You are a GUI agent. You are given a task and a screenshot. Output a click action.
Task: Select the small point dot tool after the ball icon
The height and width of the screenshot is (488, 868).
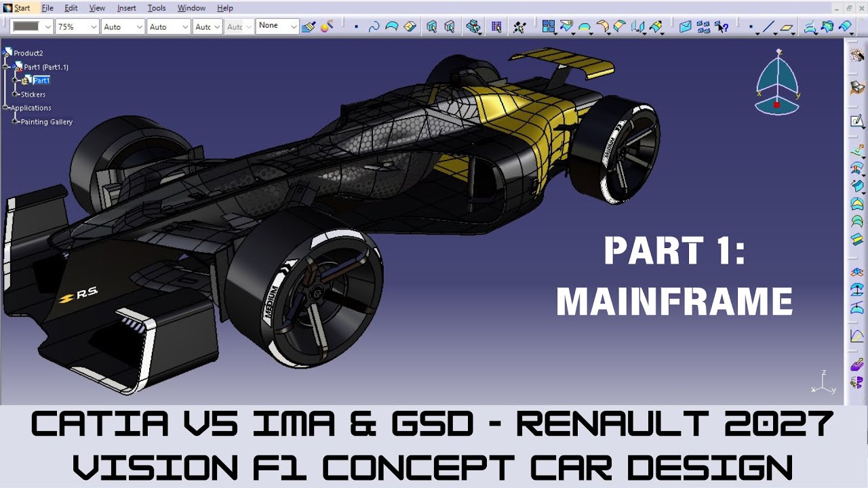pos(356,27)
